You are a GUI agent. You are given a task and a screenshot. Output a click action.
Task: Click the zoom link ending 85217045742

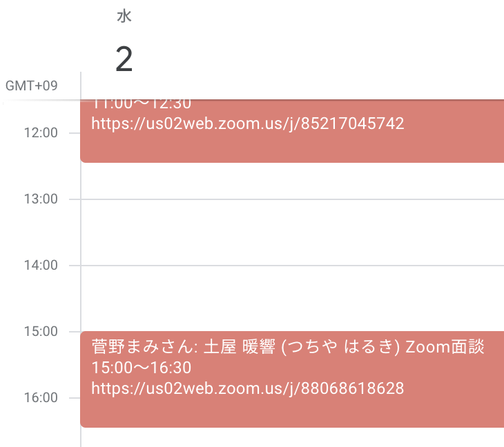pyautogui.click(x=247, y=123)
